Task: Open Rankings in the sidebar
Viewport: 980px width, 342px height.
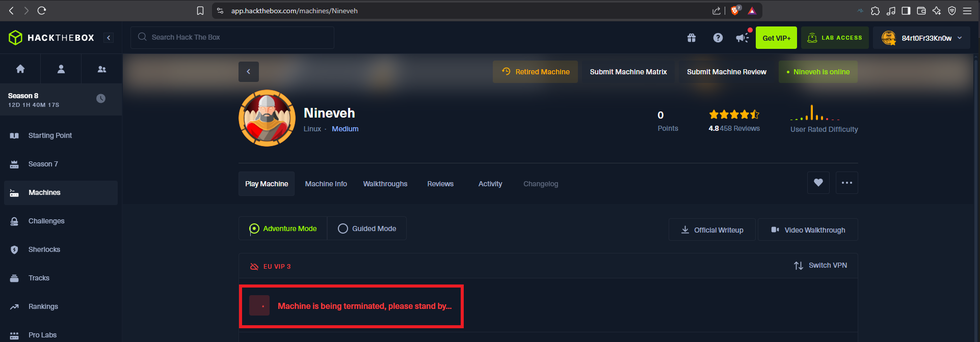Action: click(x=61, y=306)
